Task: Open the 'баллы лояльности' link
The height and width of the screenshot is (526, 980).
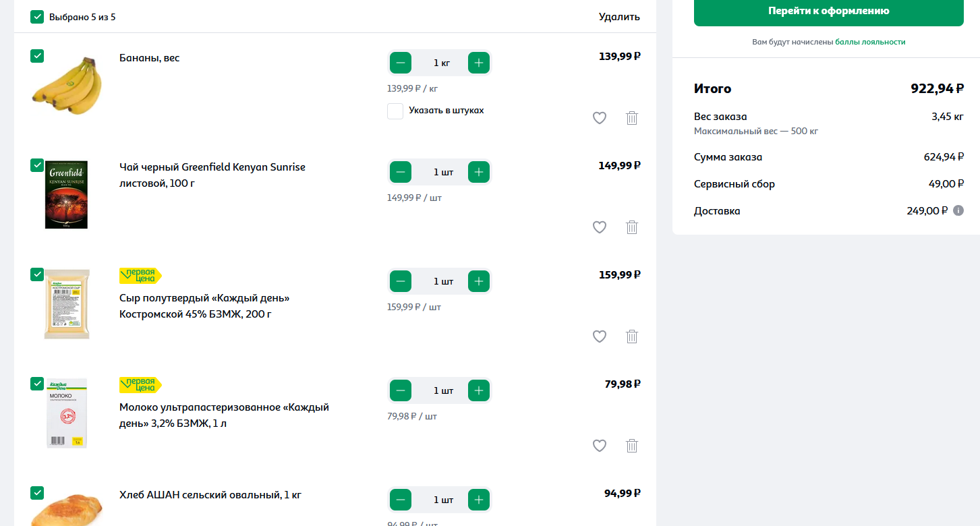Action: point(870,42)
